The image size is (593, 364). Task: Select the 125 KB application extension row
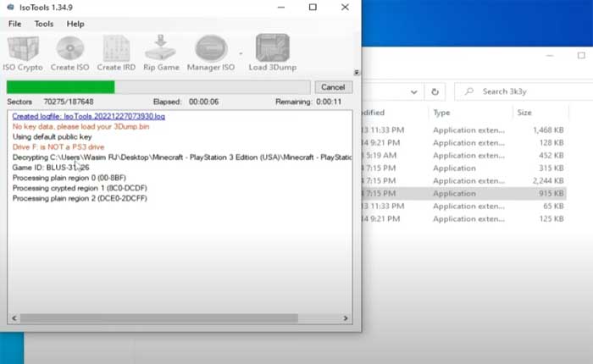point(463,219)
